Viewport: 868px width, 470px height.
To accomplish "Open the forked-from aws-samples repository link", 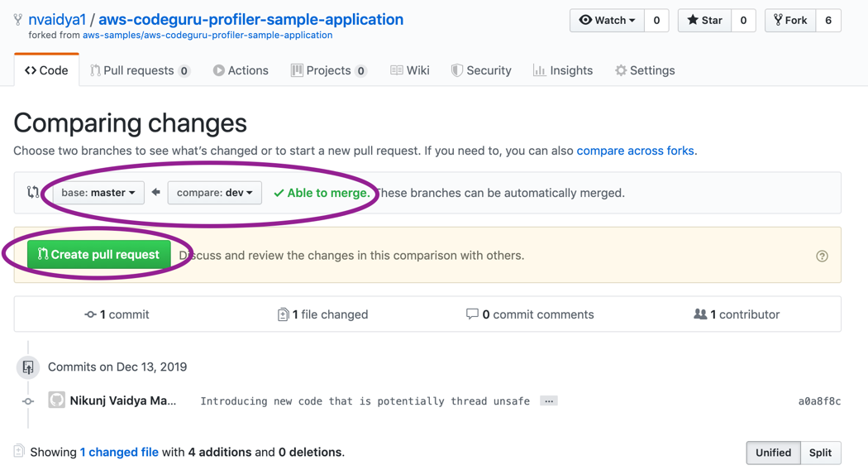I will pos(207,35).
